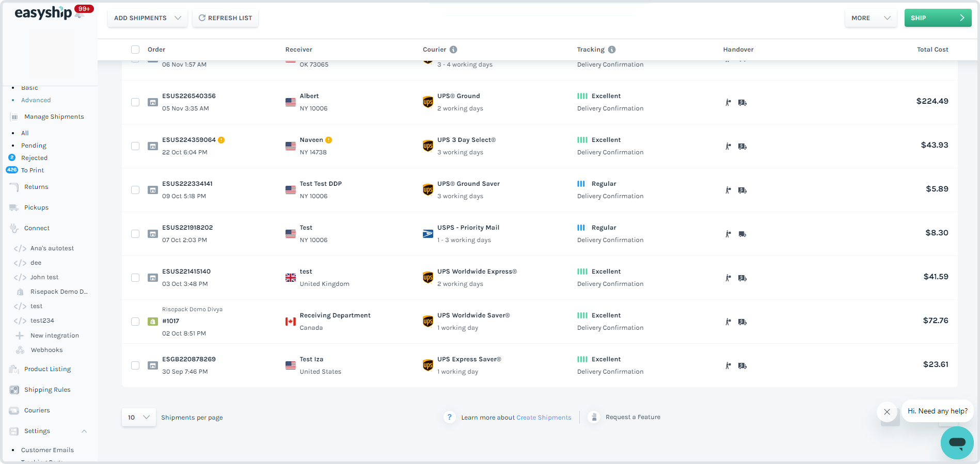Viewport: 980px width, 464px height.
Task: Open the To Print shipments filter
Action: point(33,170)
